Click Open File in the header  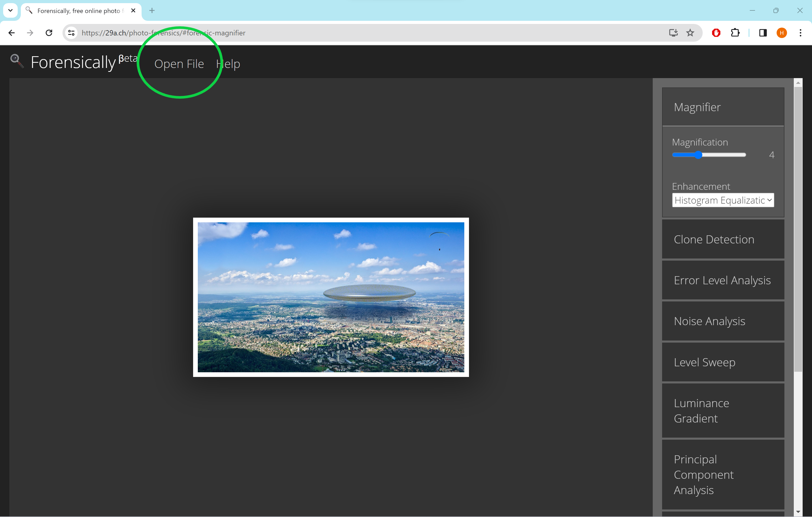[x=179, y=64]
